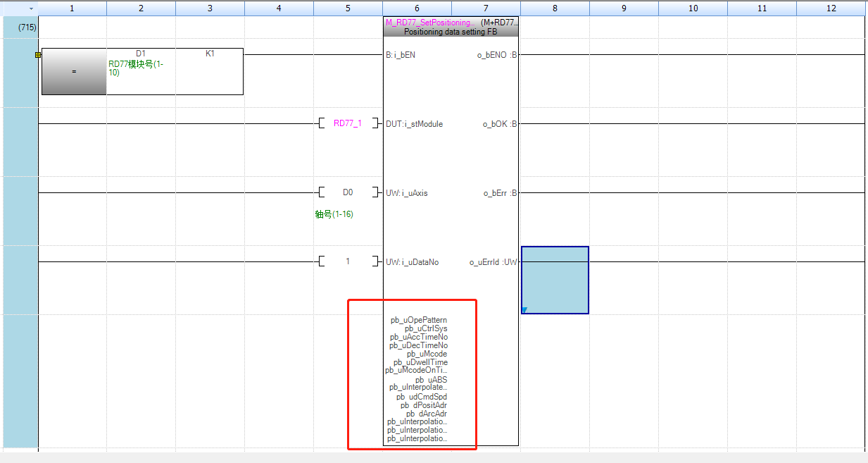868x463 pixels.
Task: Click the Positioning data setting FB label
Action: click(450, 32)
